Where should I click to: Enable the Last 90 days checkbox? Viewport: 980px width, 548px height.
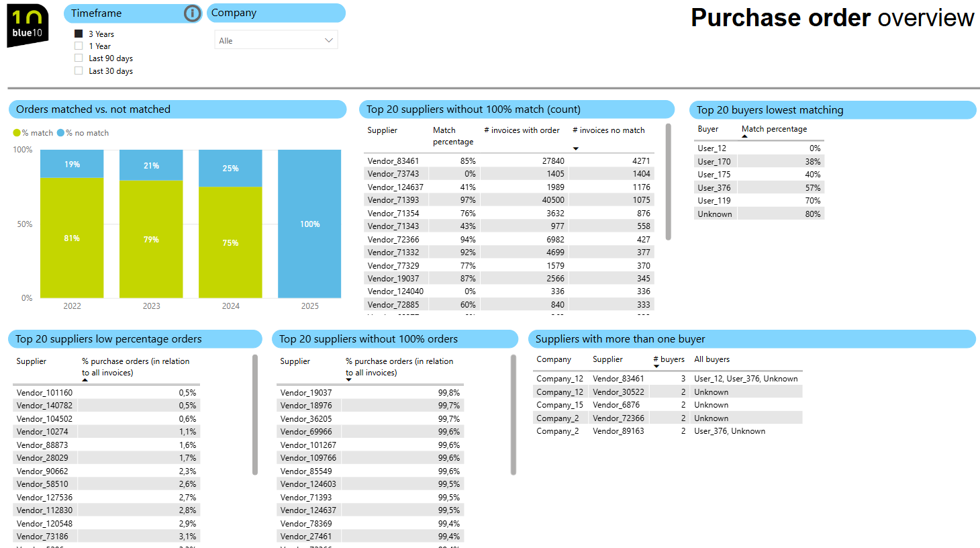(79, 58)
